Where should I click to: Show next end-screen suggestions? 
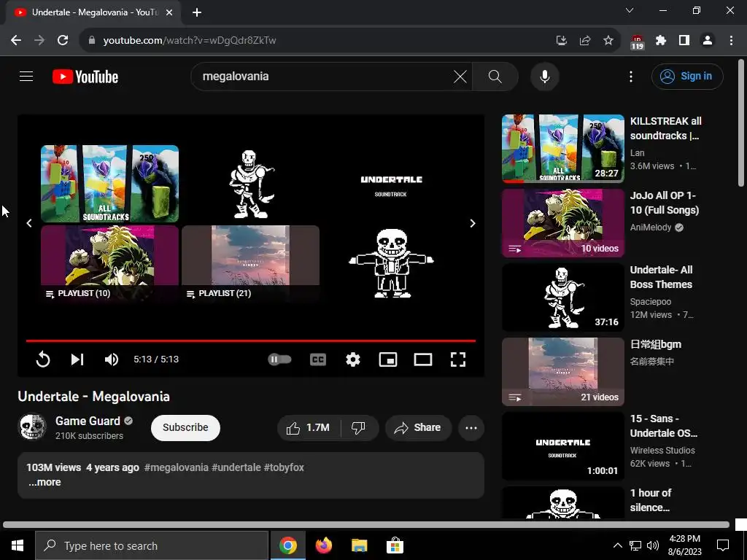pyautogui.click(x=472, y=223)
